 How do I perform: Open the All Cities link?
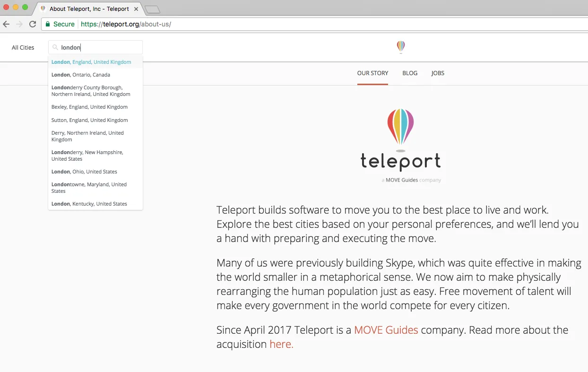(23, 47)
